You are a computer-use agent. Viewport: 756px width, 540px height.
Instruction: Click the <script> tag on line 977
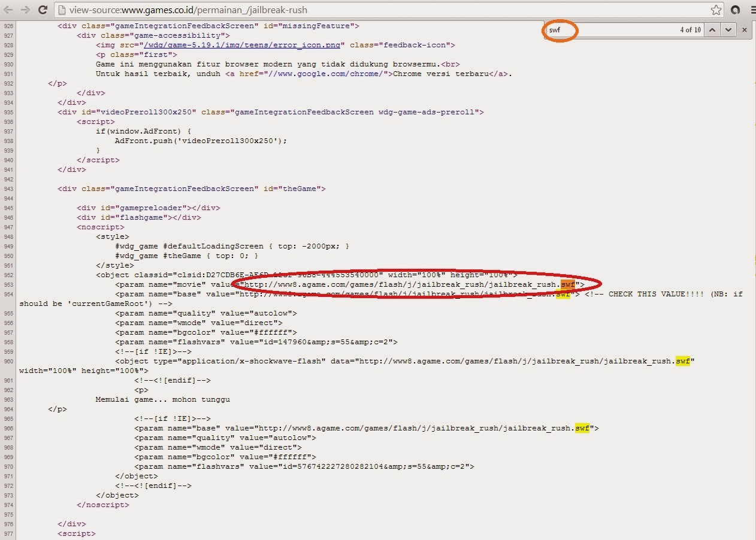(77, 533)
